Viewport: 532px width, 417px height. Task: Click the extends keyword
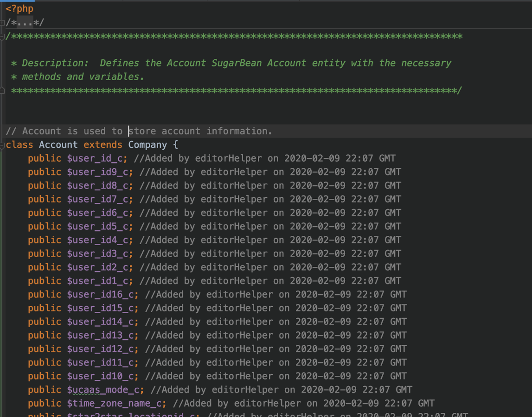tap(103, 145)
